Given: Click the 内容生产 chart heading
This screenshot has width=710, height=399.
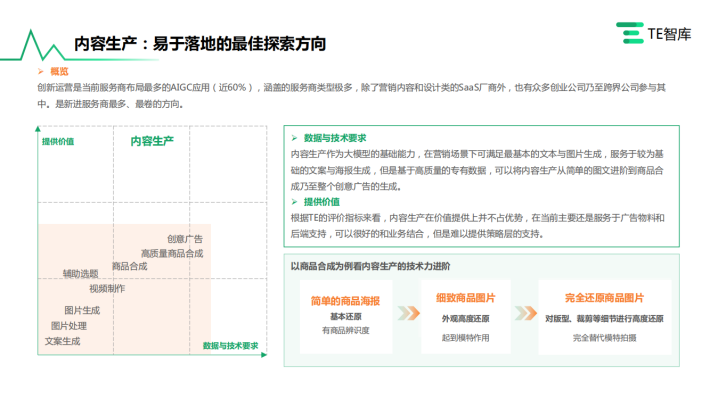Looking at the screenshot, I should [x=152, y=141].
